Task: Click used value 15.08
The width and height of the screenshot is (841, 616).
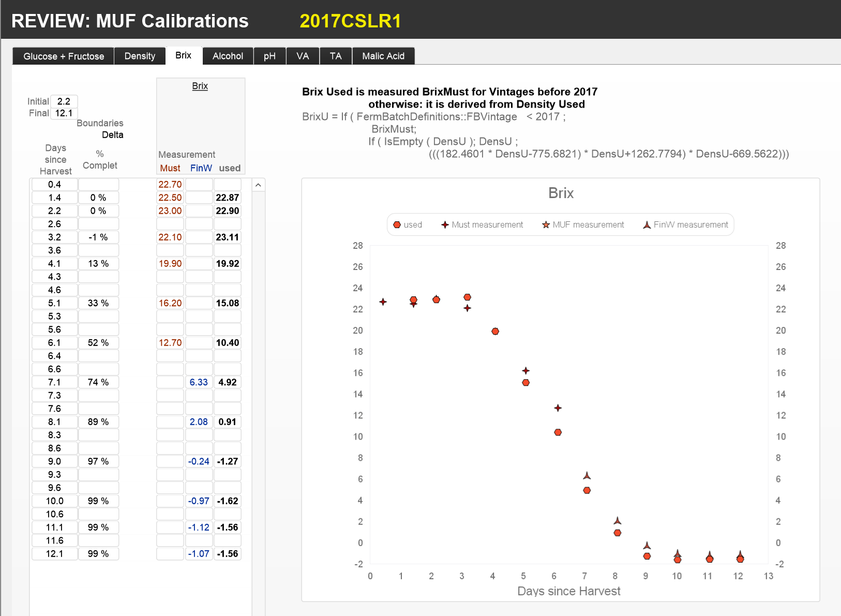Action: [228, 303]
